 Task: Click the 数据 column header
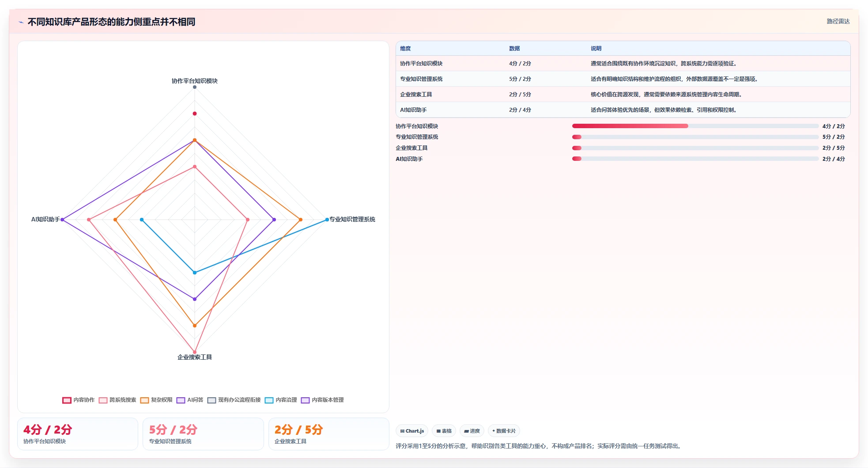coord(514,49)
